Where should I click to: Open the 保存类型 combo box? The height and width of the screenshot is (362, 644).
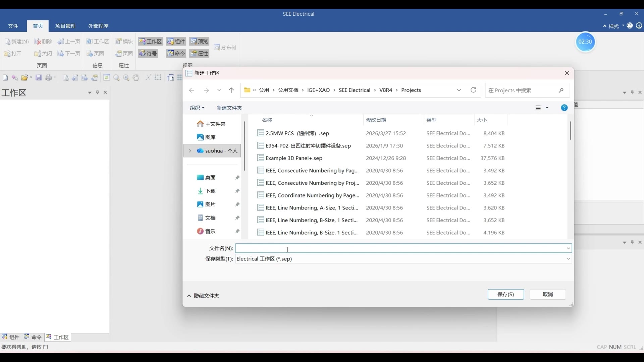point(404,259)
